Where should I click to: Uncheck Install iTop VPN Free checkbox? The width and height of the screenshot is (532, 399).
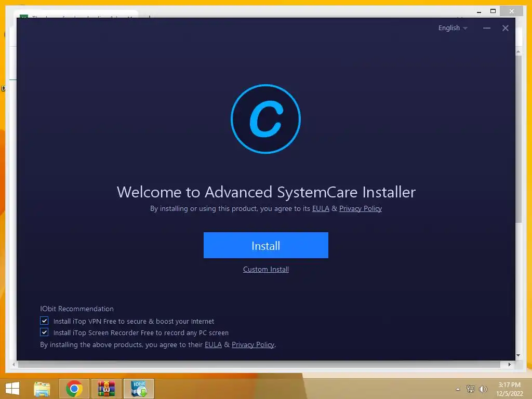[44, 321]
